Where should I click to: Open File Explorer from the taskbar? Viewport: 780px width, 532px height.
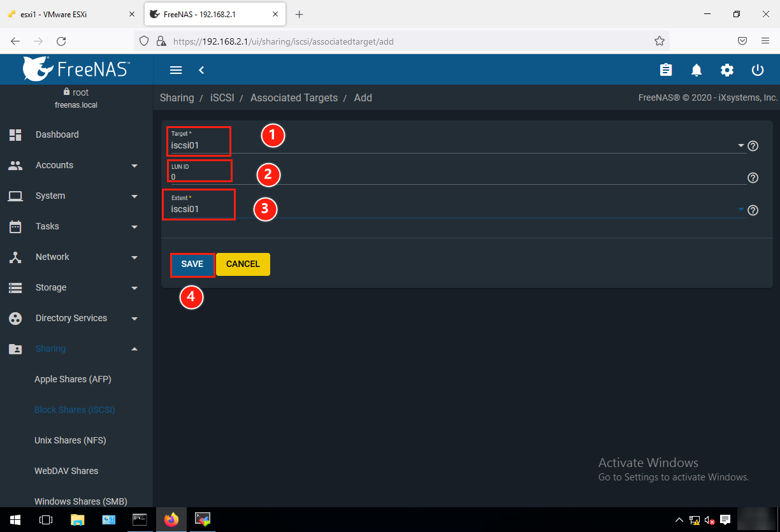pos(77,520)
